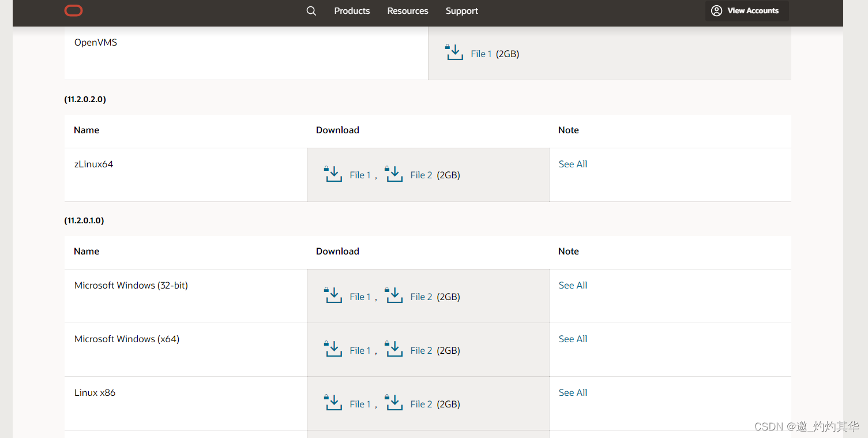Click the View Accounts button
Image resolution: width=868 pixels, height=438 pixels.
click(747, 11)
